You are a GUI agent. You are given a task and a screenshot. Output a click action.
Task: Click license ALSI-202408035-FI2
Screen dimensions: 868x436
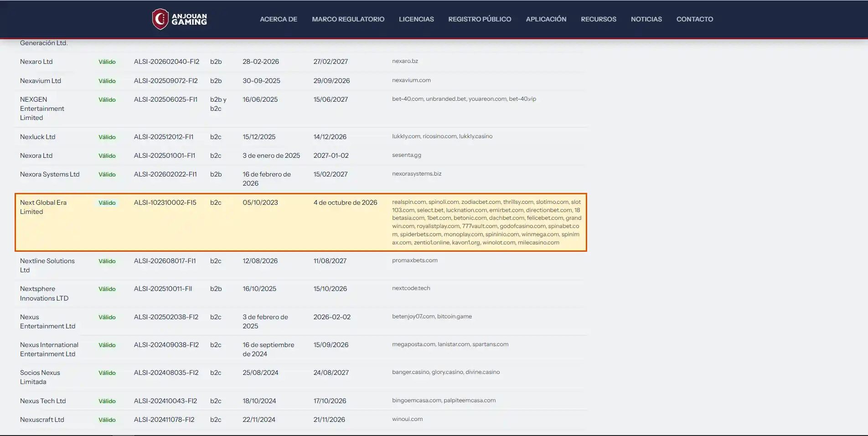[166, 373]
